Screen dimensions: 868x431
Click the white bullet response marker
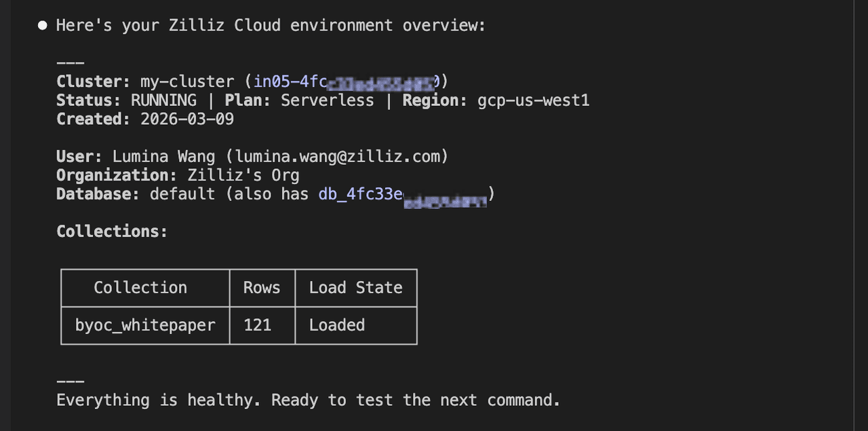click(43, 26)
